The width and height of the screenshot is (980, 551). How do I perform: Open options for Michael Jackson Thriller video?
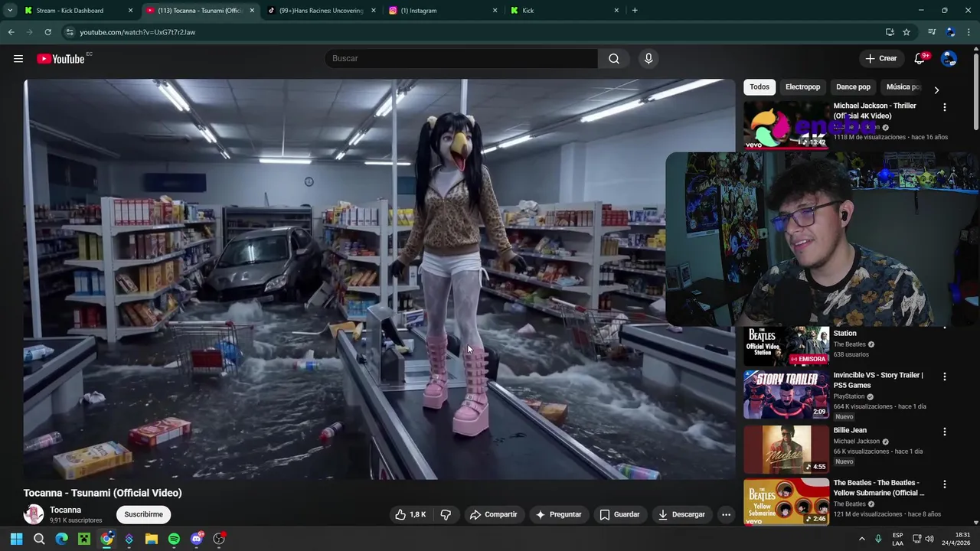coord(944,108)
